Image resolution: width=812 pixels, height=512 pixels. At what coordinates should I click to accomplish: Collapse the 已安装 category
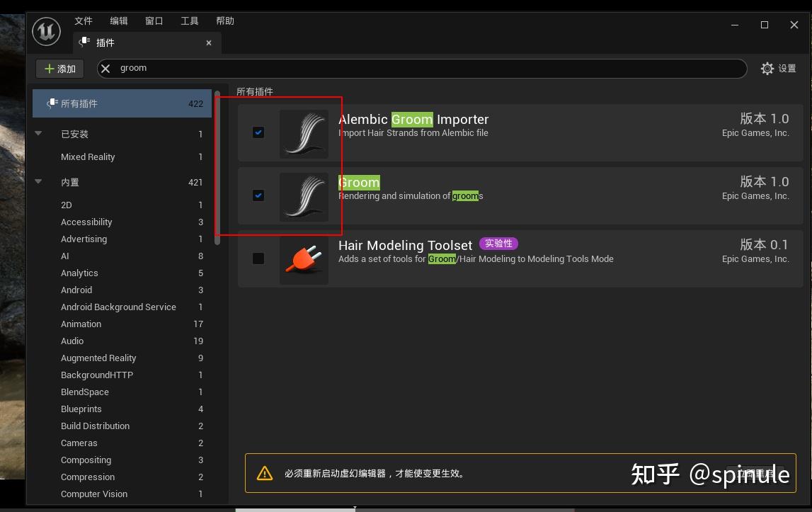coord(38,133)
